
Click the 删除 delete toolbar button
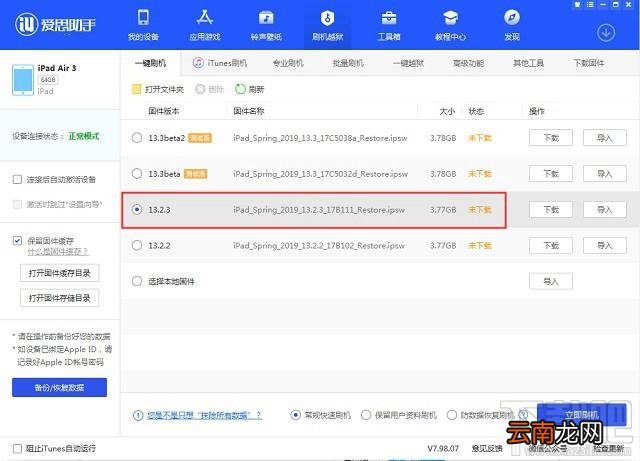(x=209, y=89)
